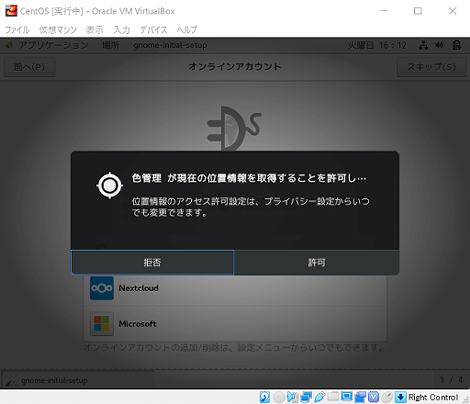Open the デバイス menu
The height and width of the screenshot is (404, 470).
153,30
